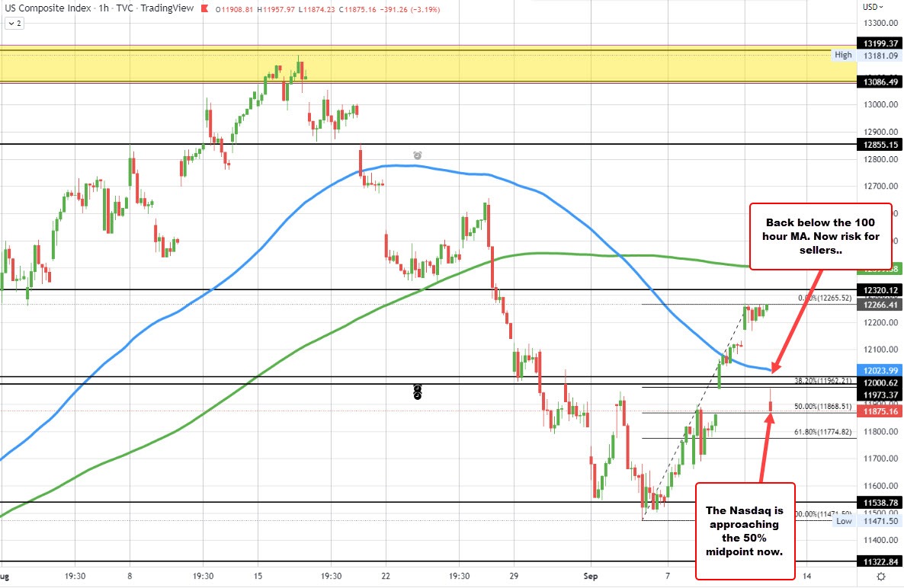Click the 12266.41 price label

tap(880, 305)
